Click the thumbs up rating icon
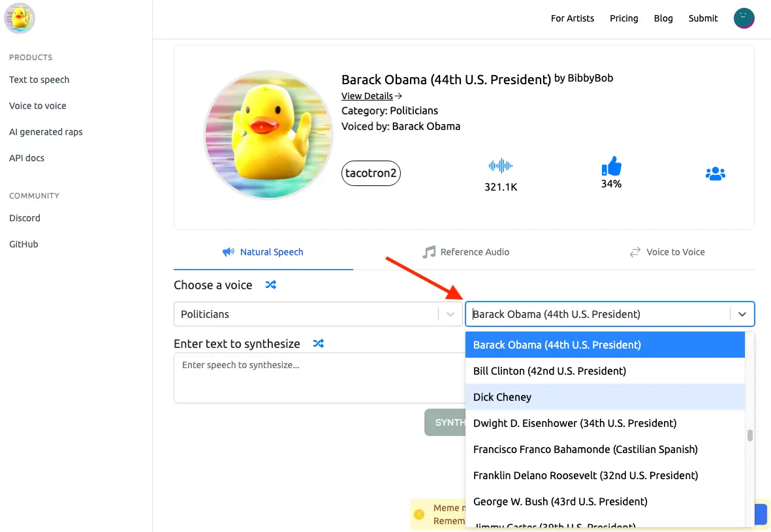The image size is (771, 532). point(611,166)
